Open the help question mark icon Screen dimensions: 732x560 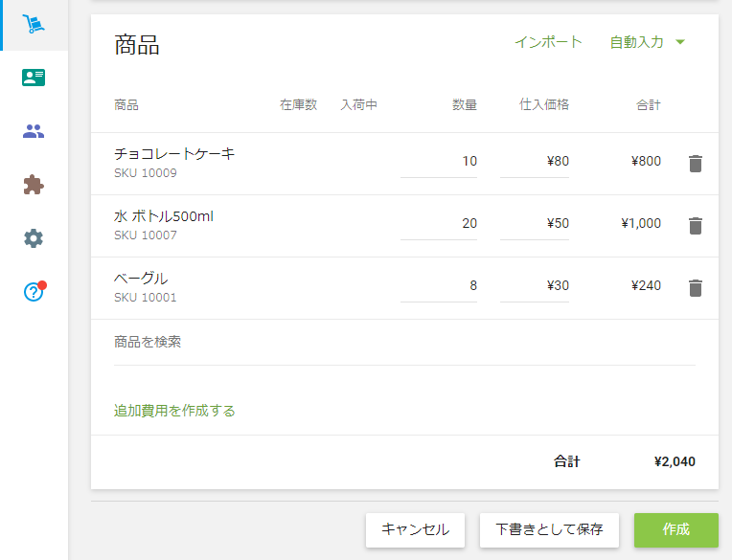pos(34,292)
